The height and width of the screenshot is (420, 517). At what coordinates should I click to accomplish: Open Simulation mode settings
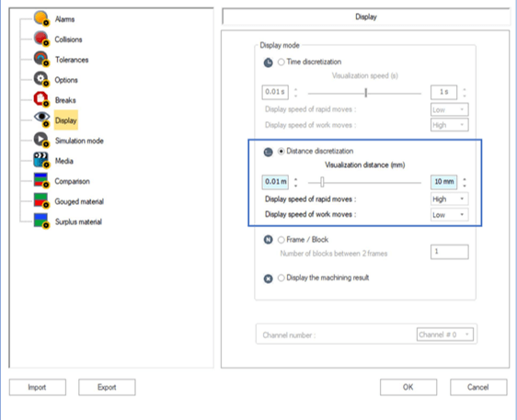point(79,141)
